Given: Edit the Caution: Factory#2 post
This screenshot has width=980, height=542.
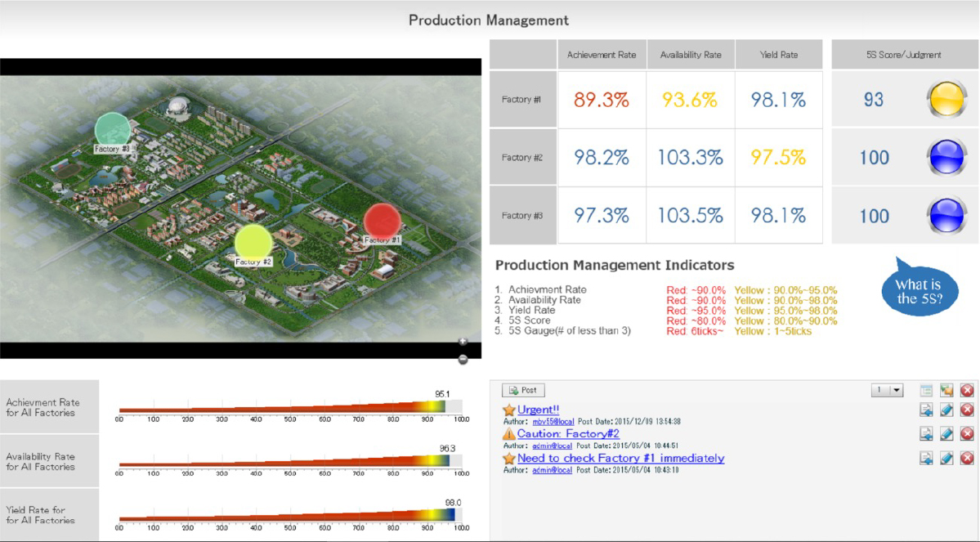Looking at the screenshot, I should point(946,433).
